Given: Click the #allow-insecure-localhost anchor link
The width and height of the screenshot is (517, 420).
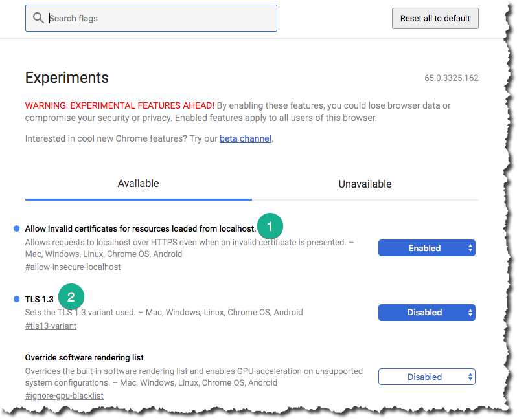Looking at the screenshot, I should (73, 267).
